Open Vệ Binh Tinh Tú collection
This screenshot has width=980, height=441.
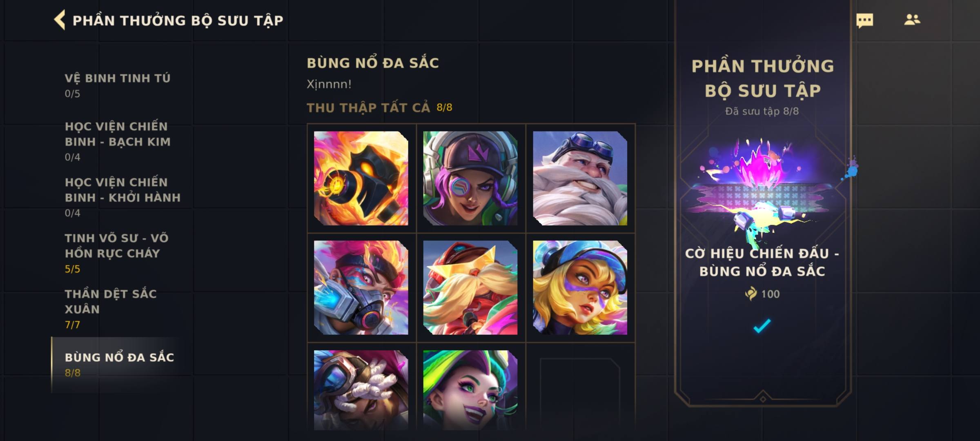point(118,85)
